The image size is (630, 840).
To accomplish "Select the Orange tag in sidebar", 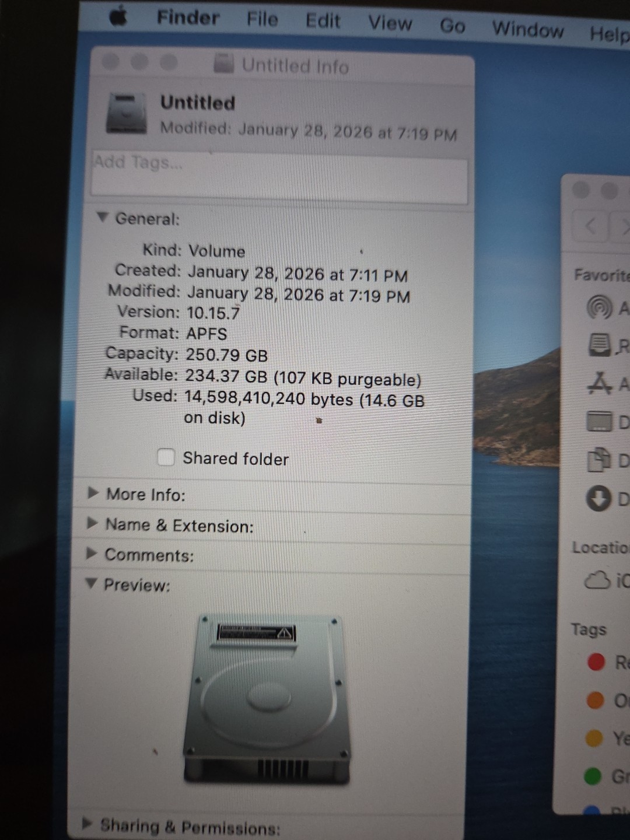I will (x=595, y=700).
